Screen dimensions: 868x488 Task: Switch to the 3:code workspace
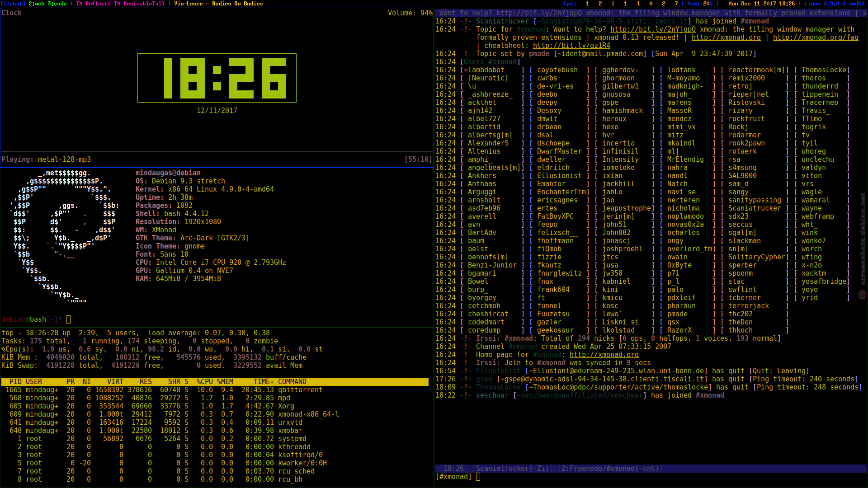(x=57, y=4)
